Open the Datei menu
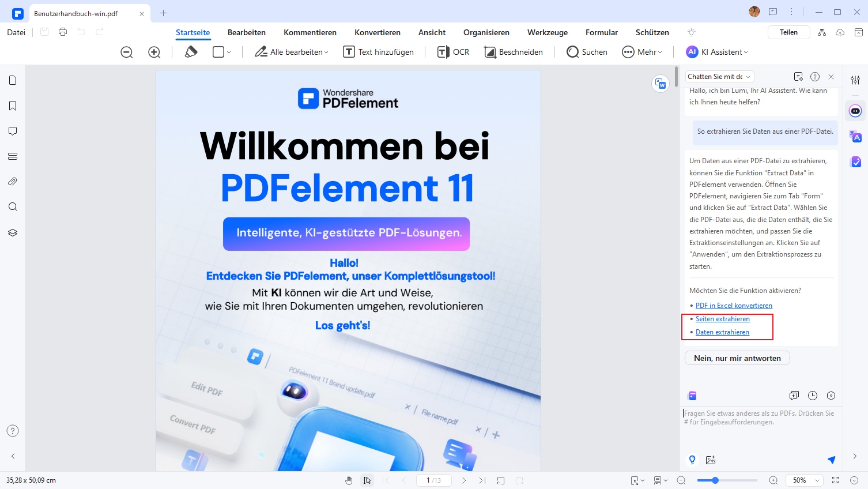 point(16,32)
